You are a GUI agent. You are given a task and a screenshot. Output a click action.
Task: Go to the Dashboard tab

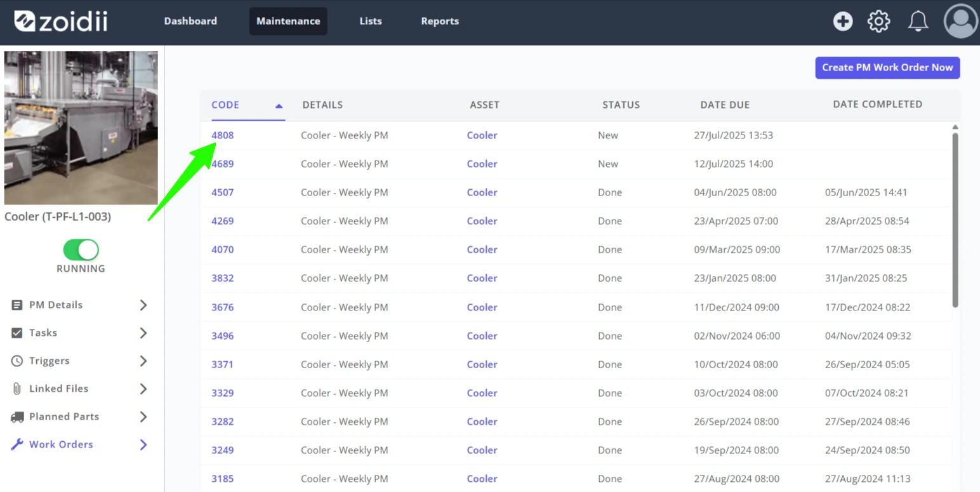click(190, 21)
